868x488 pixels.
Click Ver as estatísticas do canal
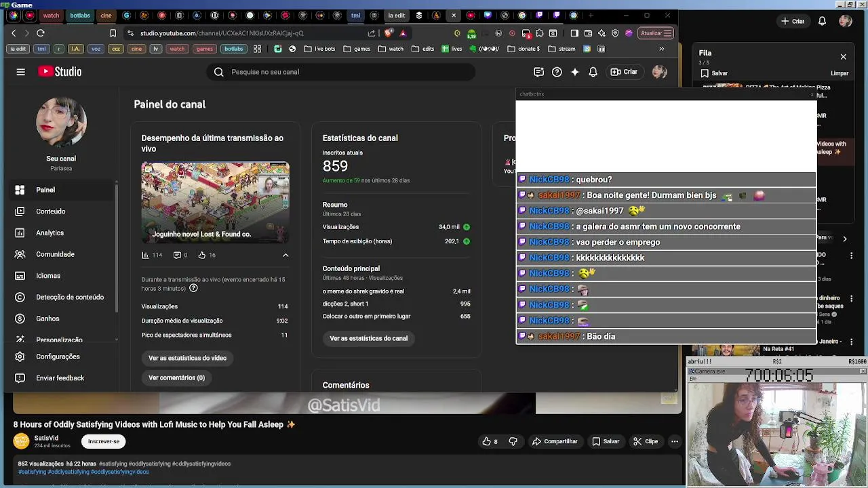point(369,338)
